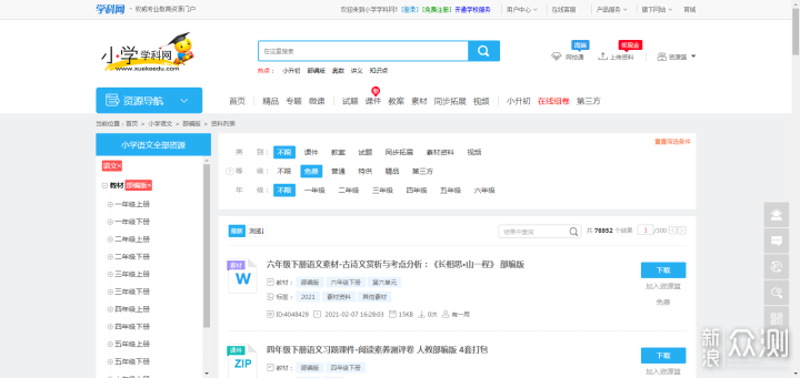Image resolution: width=800 pixels, height=378 pixels.
Task: Click the Word file icon of first result
Action: click(242, 276)
